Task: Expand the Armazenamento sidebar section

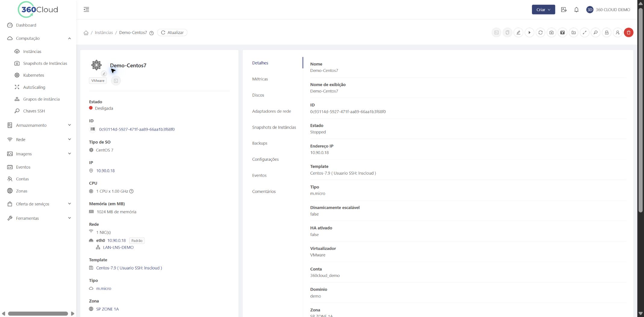Action: 70,125
